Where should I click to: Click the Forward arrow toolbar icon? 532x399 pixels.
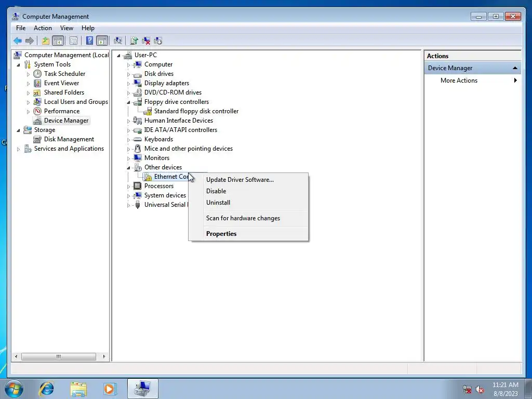point(30,41)
